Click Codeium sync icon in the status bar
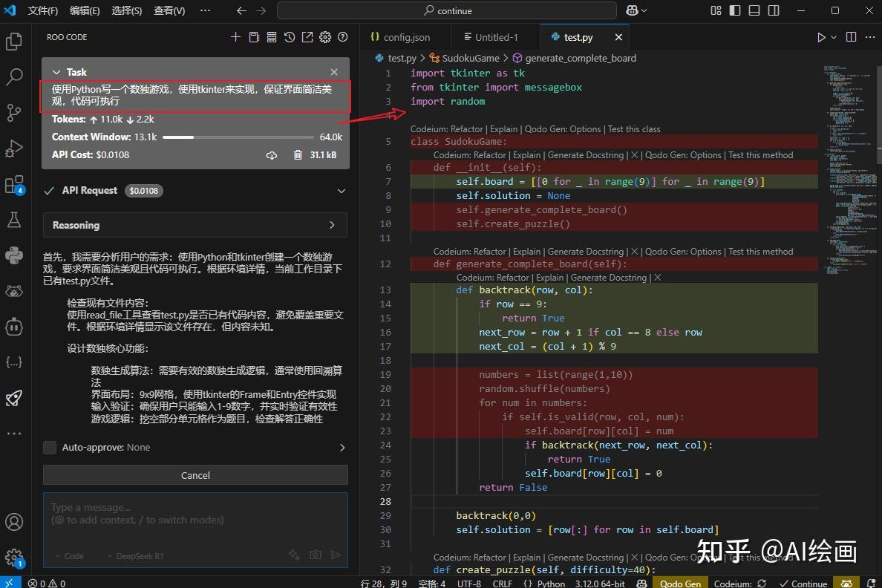The image size is (882, 588). click(x=760, y=584)
